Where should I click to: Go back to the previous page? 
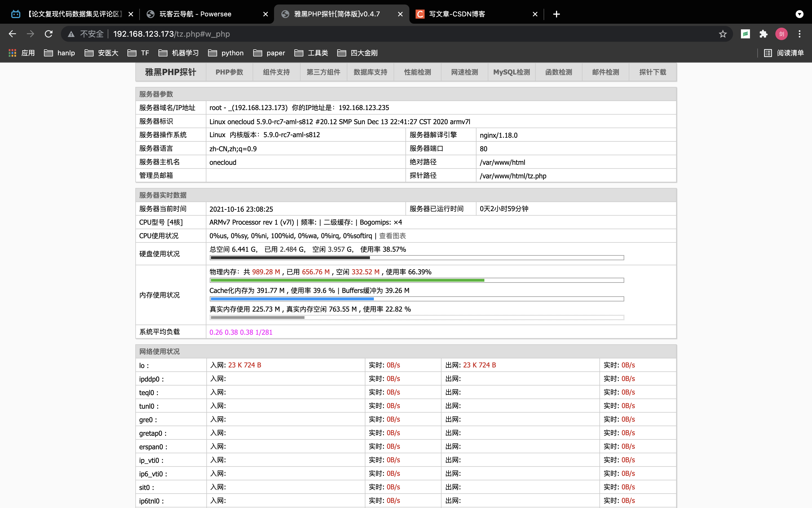[x=12, y=34]
